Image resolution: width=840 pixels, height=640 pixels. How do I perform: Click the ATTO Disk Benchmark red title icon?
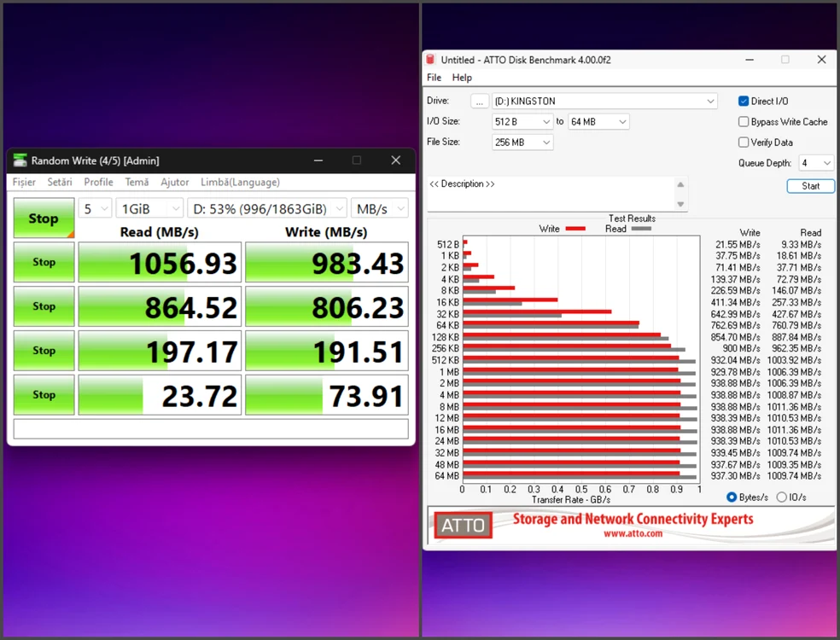(x=430, y=60)
